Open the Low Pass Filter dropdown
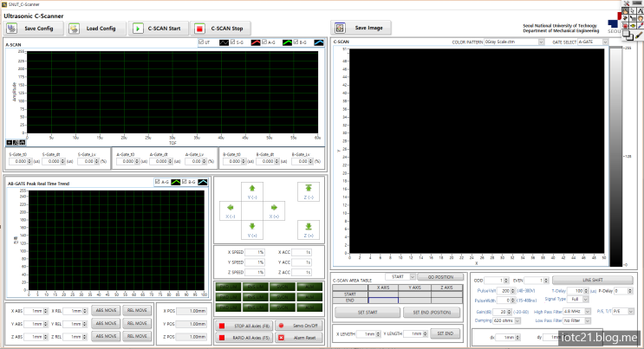The image size is (644, 349). [588, 320]
